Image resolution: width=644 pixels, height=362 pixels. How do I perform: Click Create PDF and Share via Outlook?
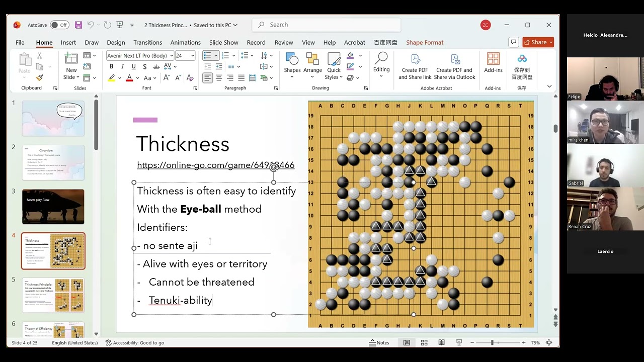click(x=455, y=66)
